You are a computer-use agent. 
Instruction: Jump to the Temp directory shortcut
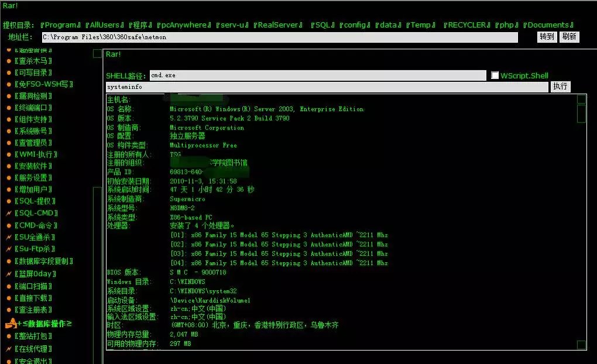(421, 25)
